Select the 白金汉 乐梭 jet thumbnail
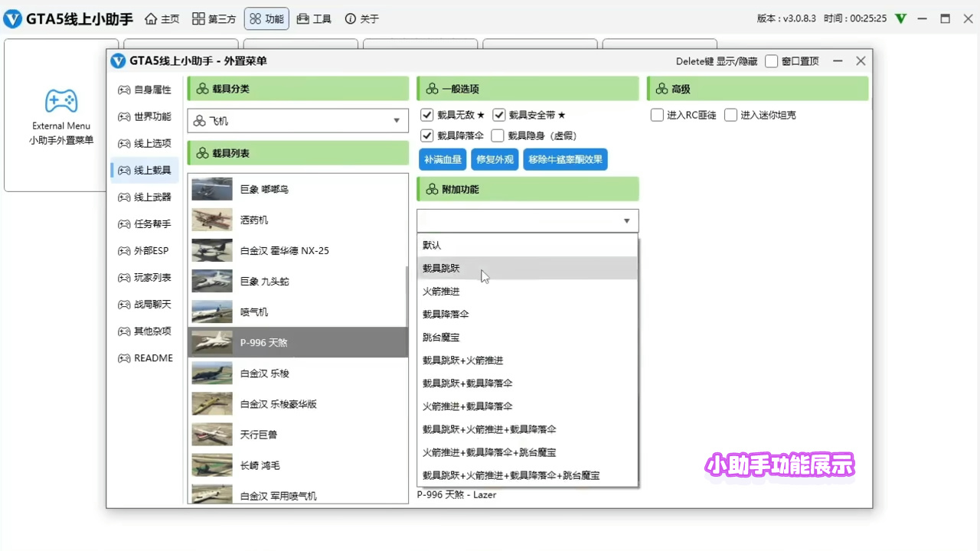Image resolution: width=980 pixels, height=551 pixels. coord(212,373)
